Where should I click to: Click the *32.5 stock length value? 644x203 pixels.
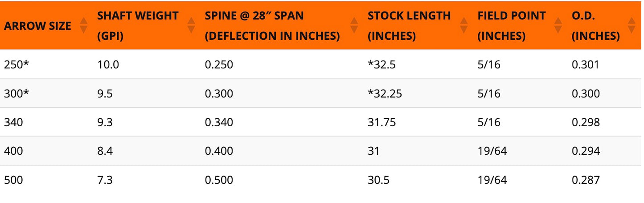coord(382,65)
